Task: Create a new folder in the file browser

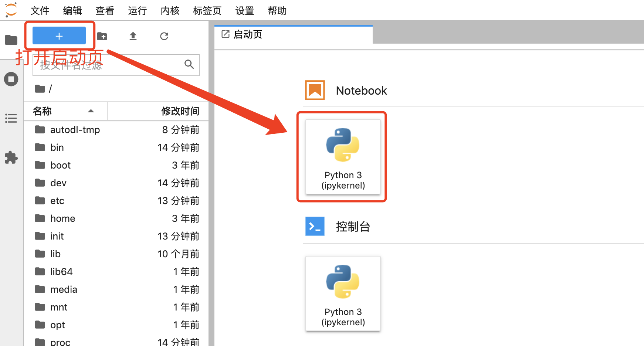Action: click(x=102, y=36)
